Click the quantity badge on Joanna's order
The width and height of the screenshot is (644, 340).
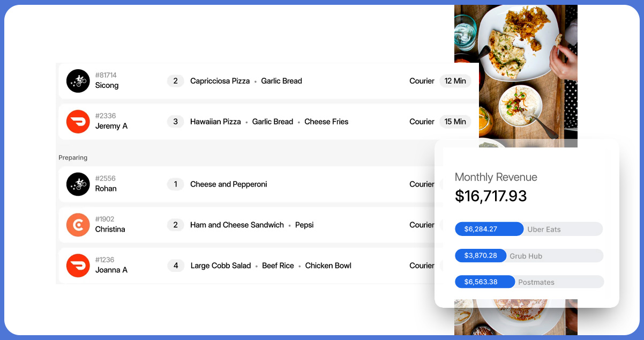point(175,265)
